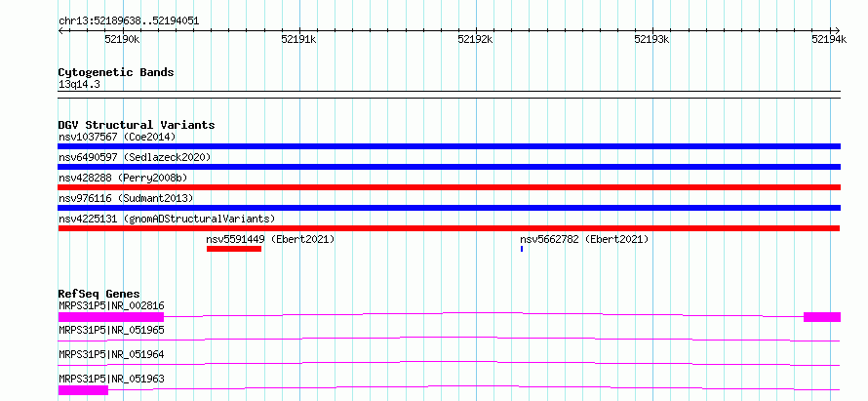Image resolution: width=868 pixels, height=401 pixels.
Task: Click the nsv1037567 (Coe2014) variant label
Action: (117, 137)
